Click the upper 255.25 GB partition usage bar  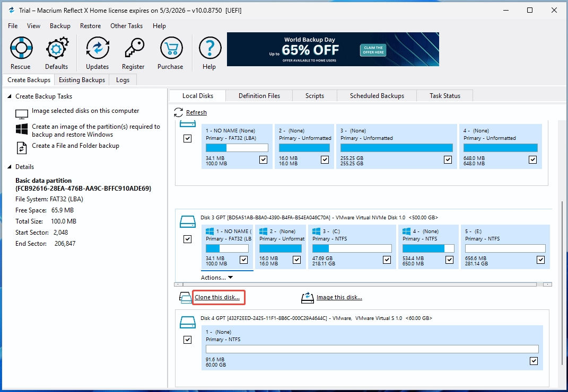tap(397, 148)
